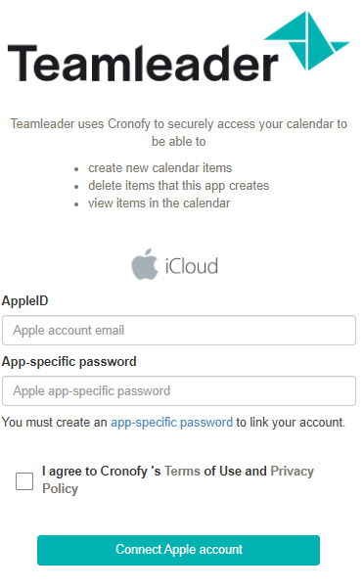364x588 pixels.
Task: Click the 'to link your account' text
Action: (x=291, y=423)
